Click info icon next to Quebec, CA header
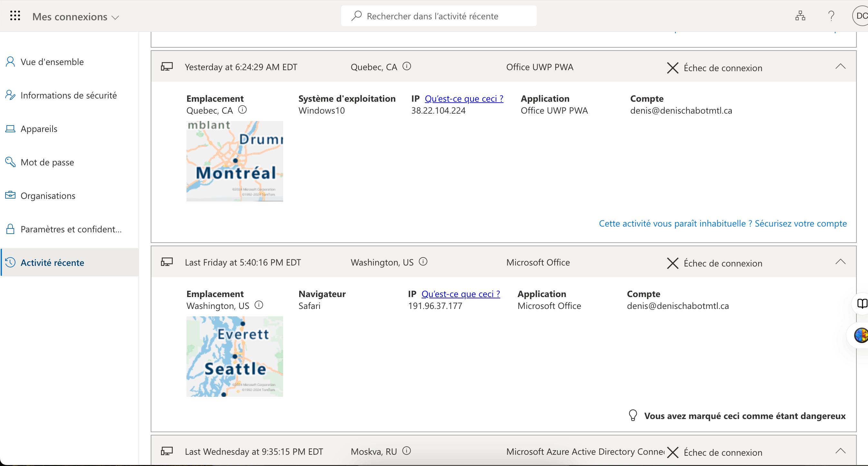Image resolution: width=868 pixels, height=466 pixels. [407, 66]
